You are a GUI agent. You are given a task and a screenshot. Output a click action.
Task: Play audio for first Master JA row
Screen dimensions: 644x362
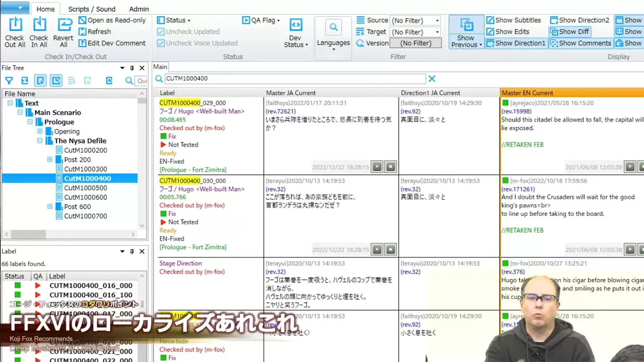377,167
